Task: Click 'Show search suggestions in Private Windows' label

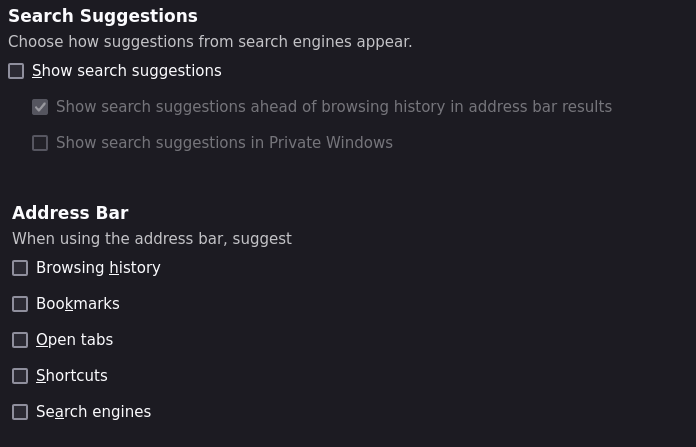Action: point(224,143)
